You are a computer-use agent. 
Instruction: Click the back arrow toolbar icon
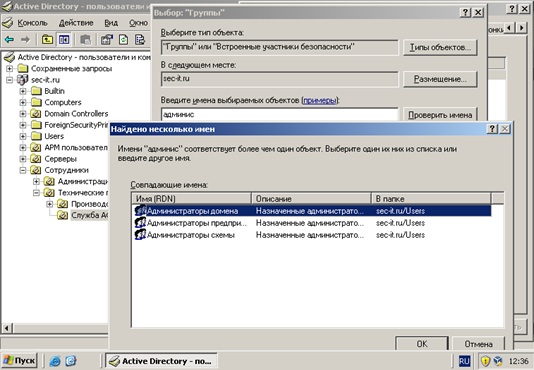[9, 40]
